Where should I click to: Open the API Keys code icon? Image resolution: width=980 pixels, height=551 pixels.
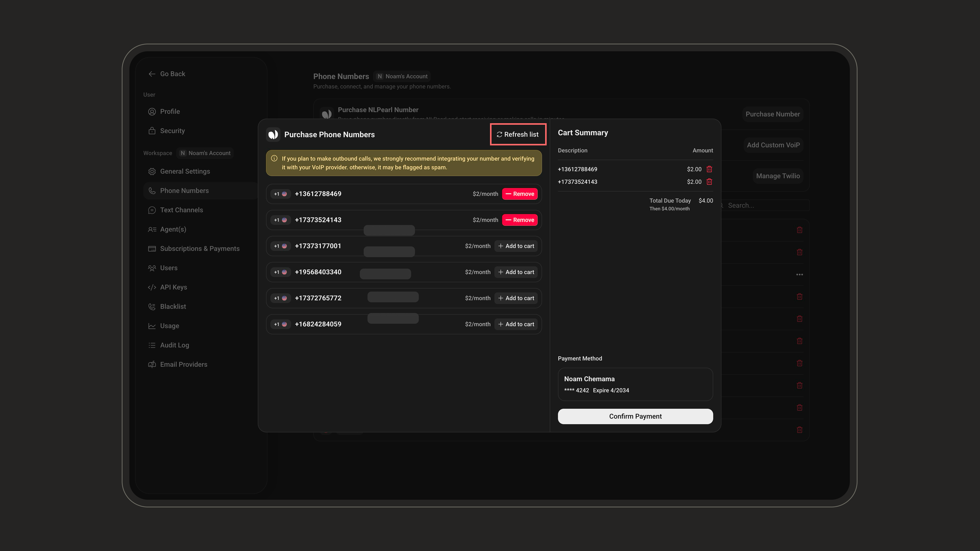pyautogui.click(x=152, y=287)
